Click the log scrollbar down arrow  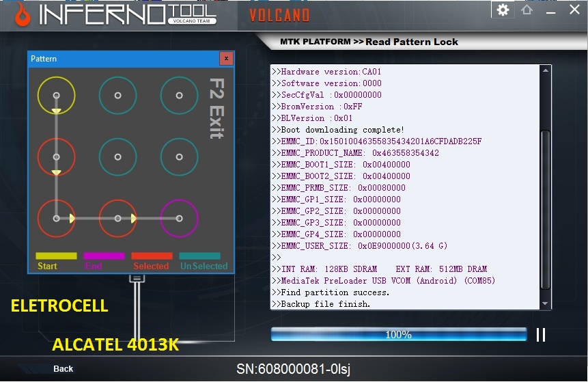click(x=545, y=303)
